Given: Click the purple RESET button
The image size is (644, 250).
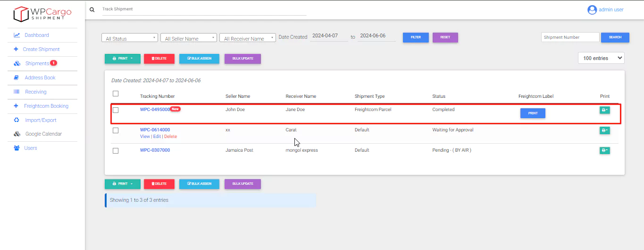Looking at the screenshot, I should (445, 37).
